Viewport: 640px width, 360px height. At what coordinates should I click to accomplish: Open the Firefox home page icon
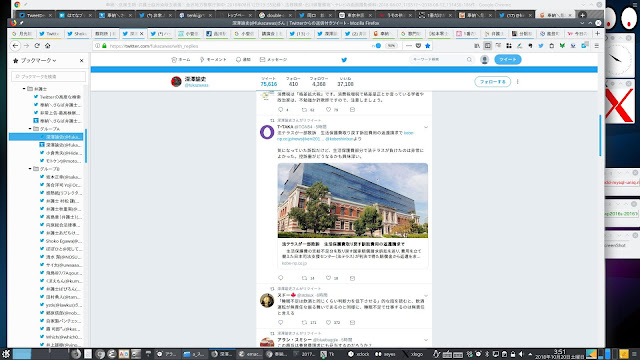[x=47, y=46]
